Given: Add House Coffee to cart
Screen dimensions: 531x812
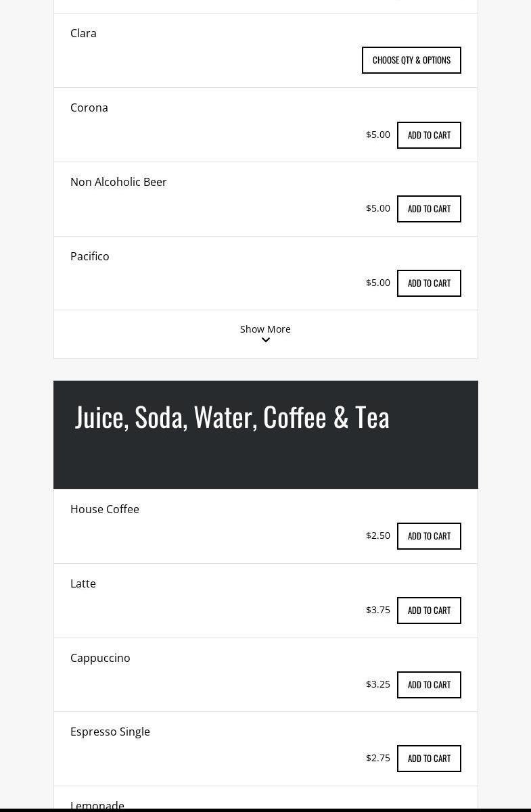Looking at the screenshot, I should (x=429, y=536).
